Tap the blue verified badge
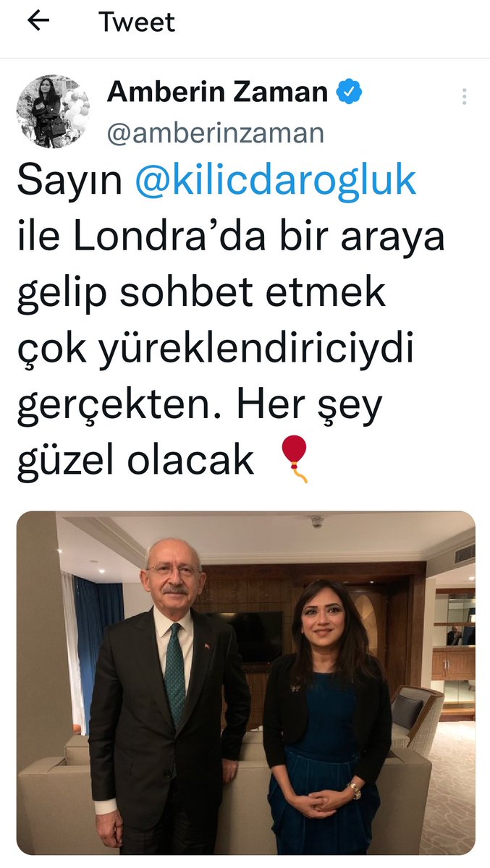490x868 pixels. click(x=351, y=93)
